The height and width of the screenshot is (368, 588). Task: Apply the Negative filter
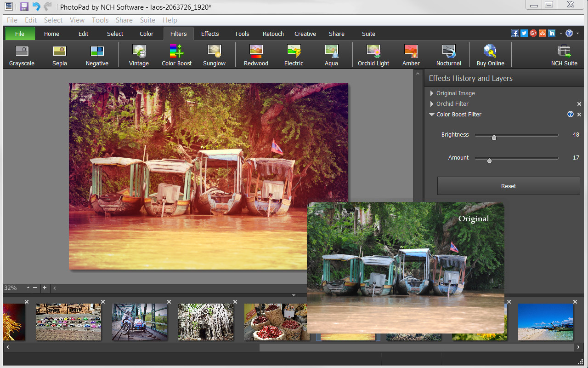coord(96,54)
